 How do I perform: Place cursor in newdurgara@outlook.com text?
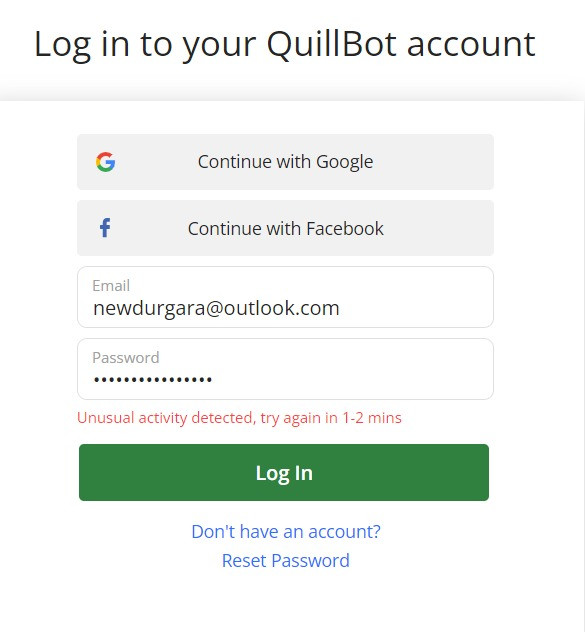pyautogui.click(x=216, y=309)
